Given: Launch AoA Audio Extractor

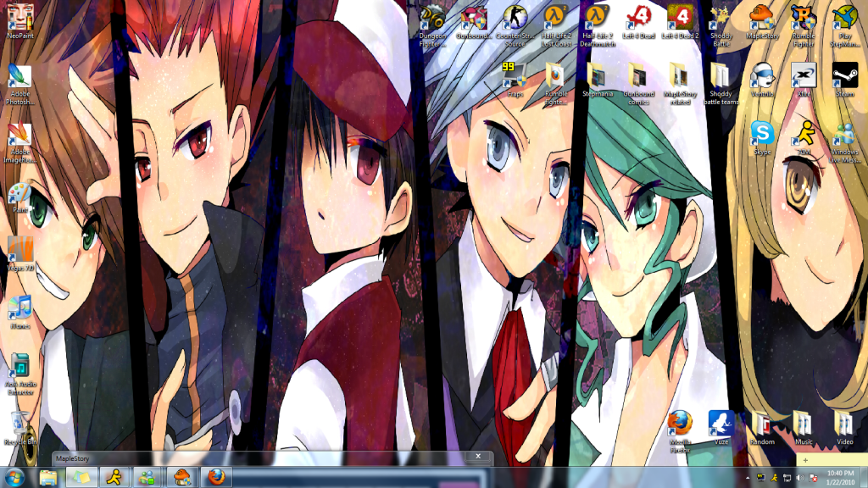Looking at the screenshot, I should tap(20, 374).
